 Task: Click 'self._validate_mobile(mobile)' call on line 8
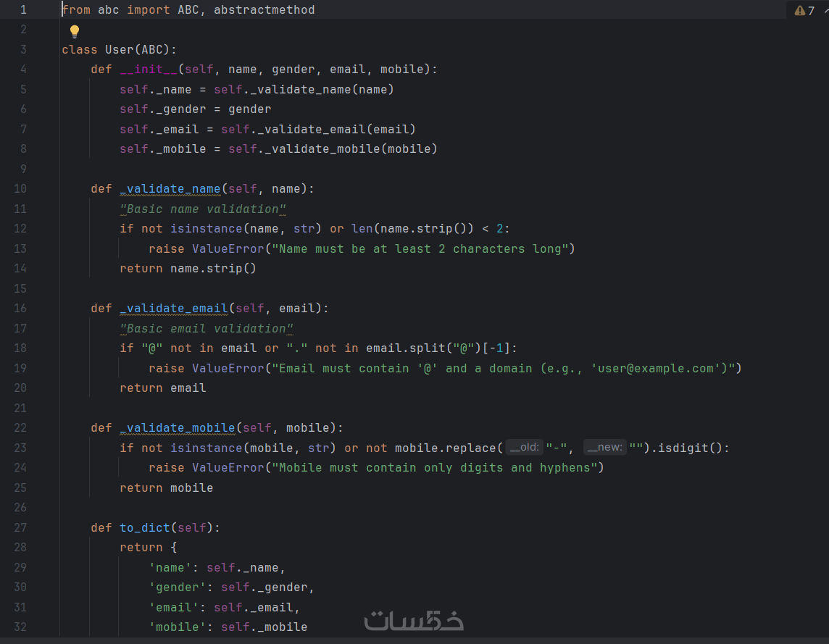(333, 149)
